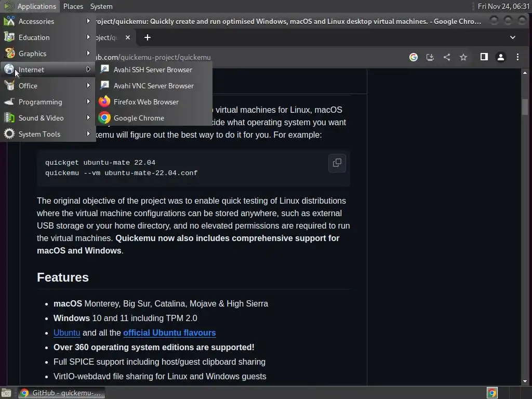
Task: Open the Accessories menu category
Action: click(47, 21)
